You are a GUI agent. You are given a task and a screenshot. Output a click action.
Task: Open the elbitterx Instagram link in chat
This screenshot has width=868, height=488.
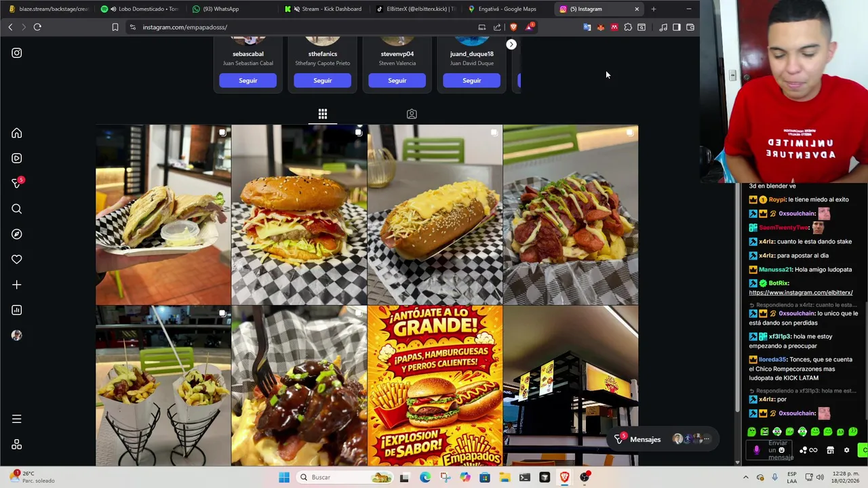[x=800, y=293]
